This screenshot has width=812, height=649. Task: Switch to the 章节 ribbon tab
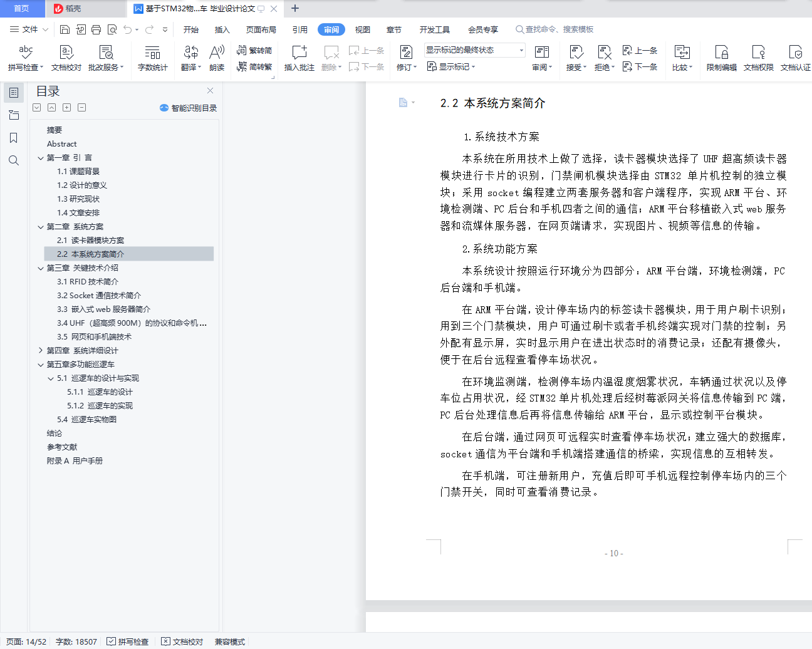394,29
